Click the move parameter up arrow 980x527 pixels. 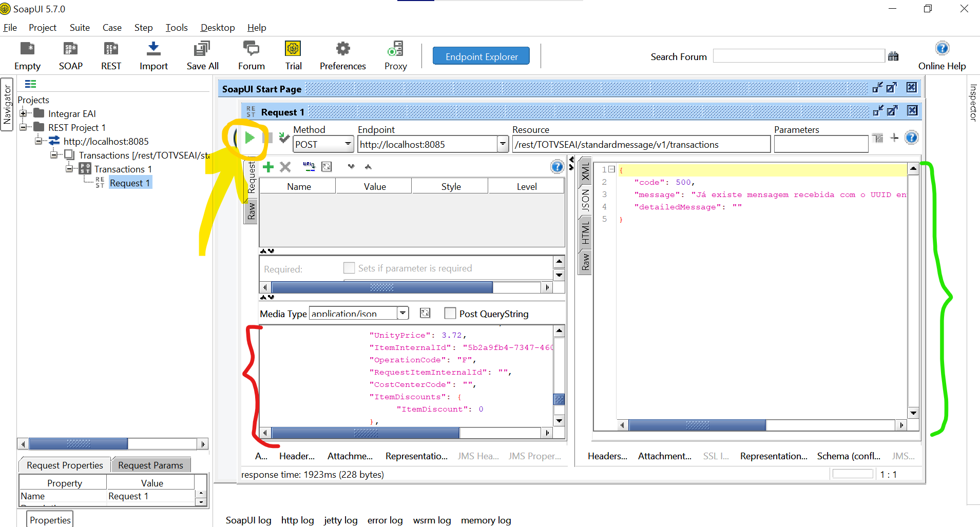[x=368, y=167]
